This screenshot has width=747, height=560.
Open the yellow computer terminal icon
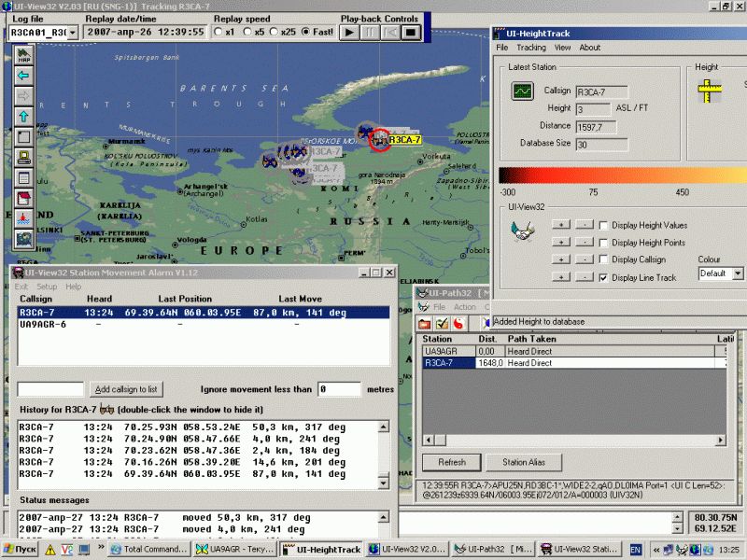(x=24, y=157)
